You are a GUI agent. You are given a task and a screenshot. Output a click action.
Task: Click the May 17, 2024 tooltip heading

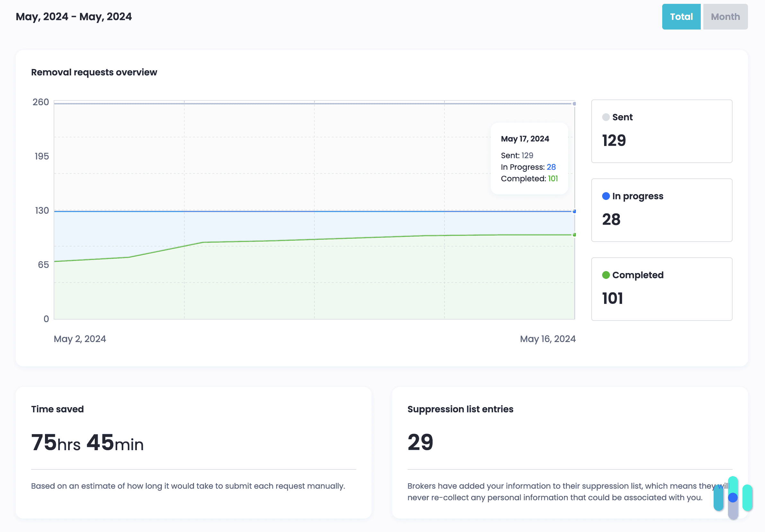click(x=525, y=139)
